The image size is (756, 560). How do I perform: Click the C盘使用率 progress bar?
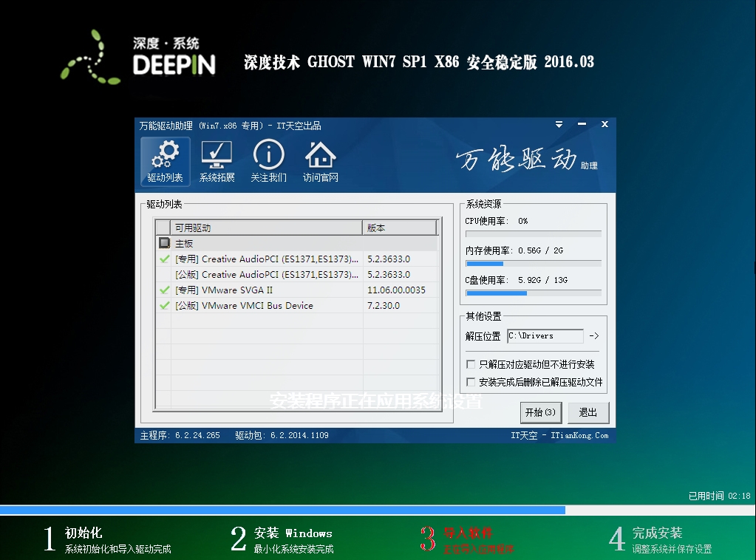pyautogui.click(x=534, y=293)
